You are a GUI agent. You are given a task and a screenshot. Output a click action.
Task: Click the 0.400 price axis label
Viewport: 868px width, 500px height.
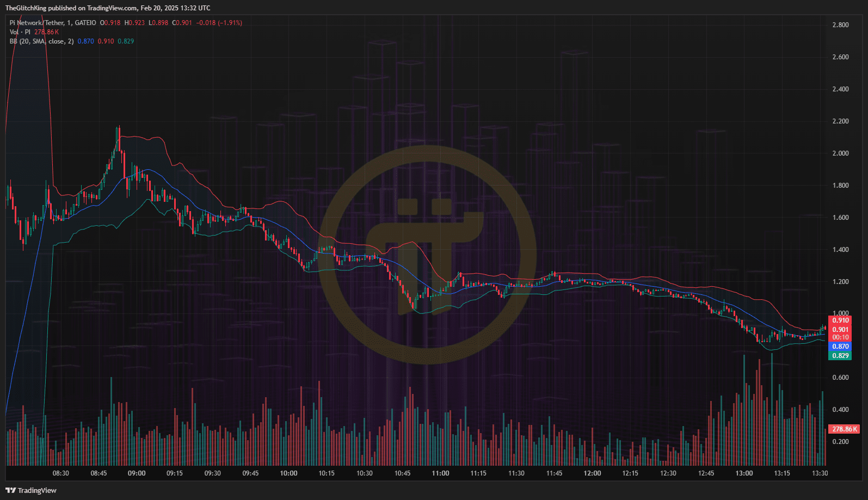840,410
